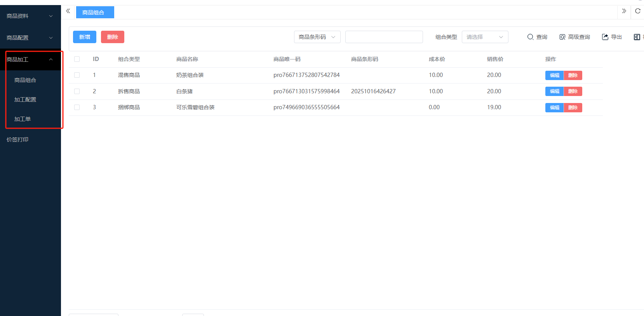This screenshot has height=316, width=644.
Task: Collapse the 商品加工 menu arrow
Action: tap(51, 59)
